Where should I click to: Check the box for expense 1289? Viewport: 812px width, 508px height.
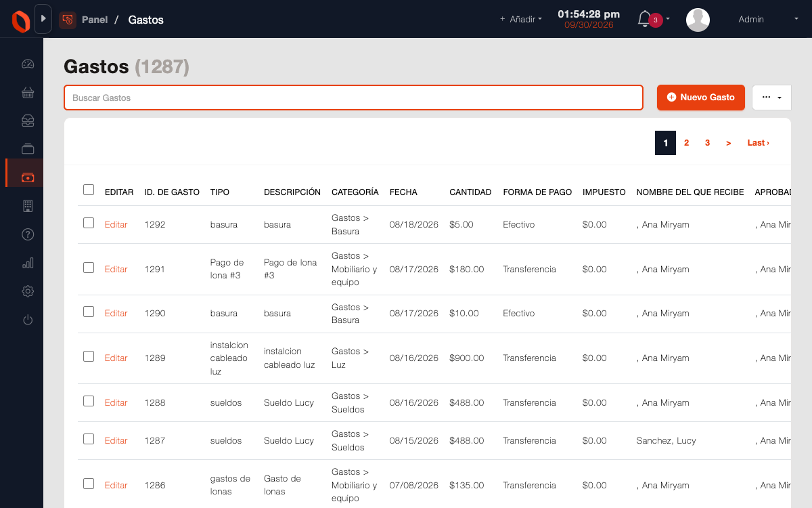(89, 356)
